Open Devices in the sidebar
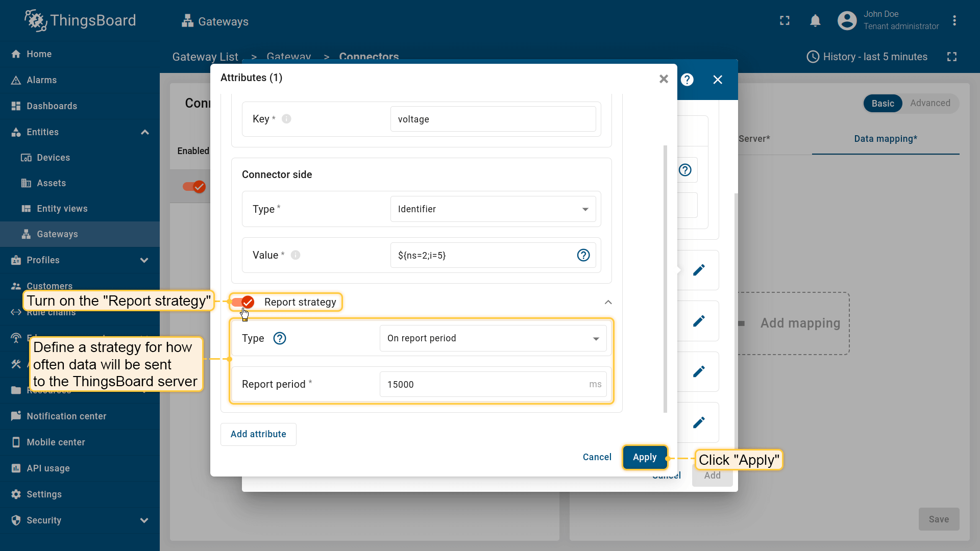This screenshot has width=980, height=551. tap(53, 158)
